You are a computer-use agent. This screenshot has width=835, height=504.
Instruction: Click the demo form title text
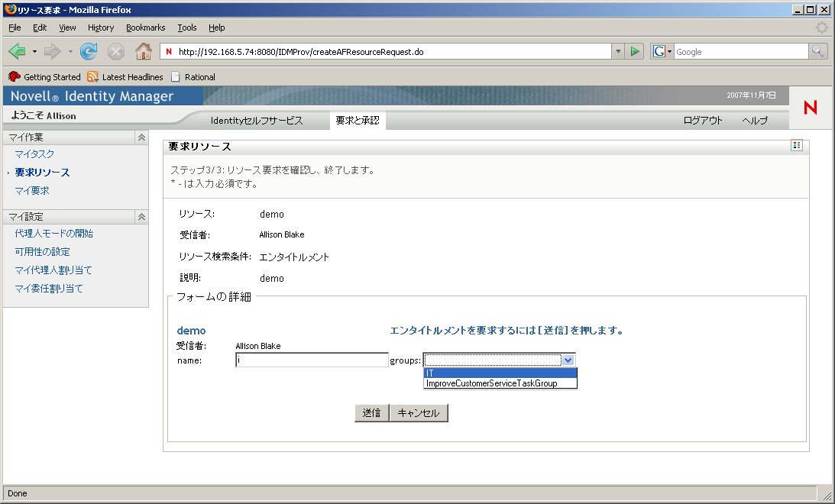coord(191,331)
